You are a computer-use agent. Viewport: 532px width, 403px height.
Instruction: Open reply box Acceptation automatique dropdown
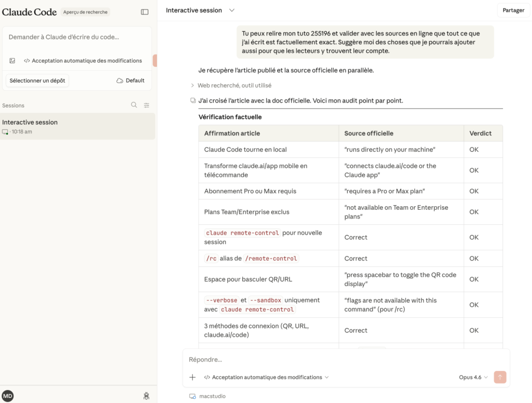[267, 378]
